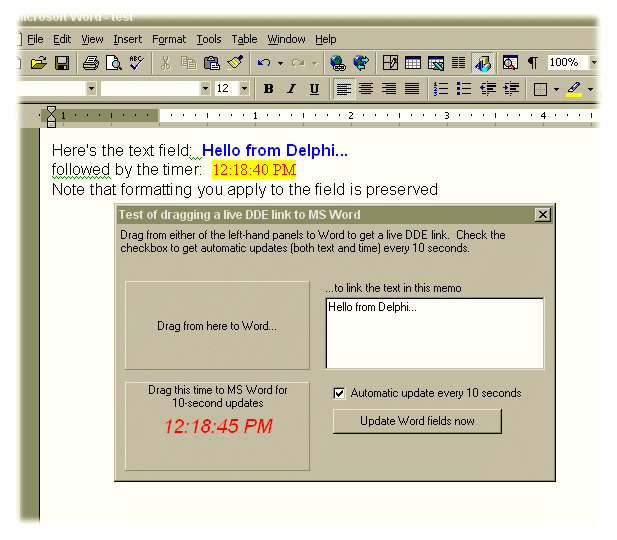This screenshot has width=617, height=540.
Task: Toggle Show/Hide paragraph marks icon
Action: point(533,63)
